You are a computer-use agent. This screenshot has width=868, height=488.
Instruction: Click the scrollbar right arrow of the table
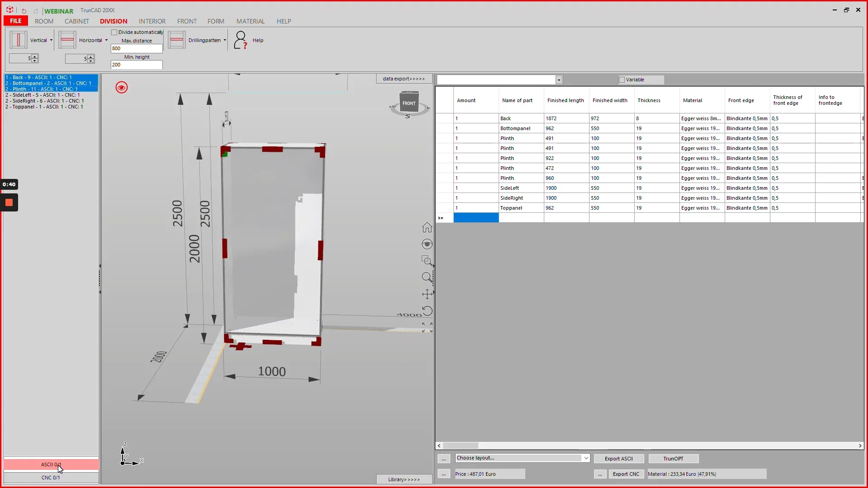pyautogui.click(x=860, y=446)
